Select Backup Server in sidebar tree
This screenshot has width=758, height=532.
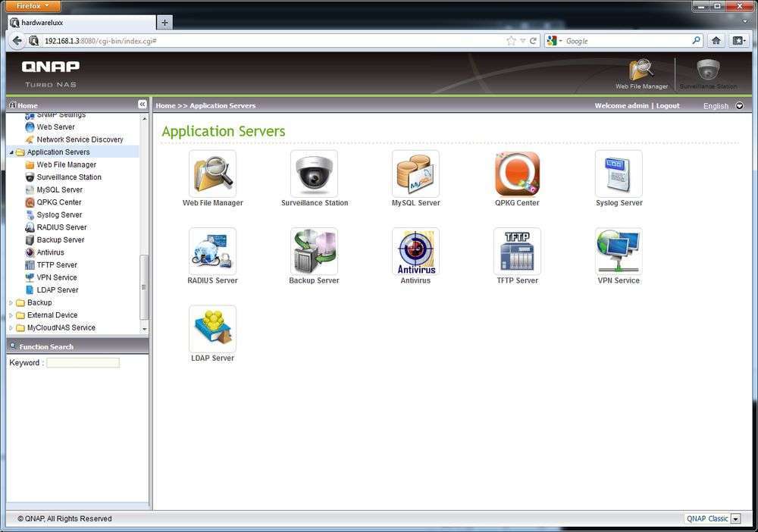[x=61, y=240]
